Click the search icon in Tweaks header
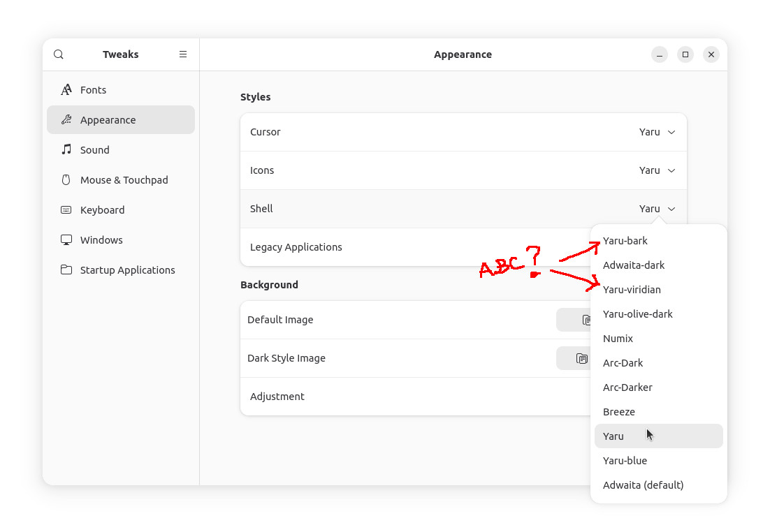This screenshot has width=770, height=532. (59, 54)
